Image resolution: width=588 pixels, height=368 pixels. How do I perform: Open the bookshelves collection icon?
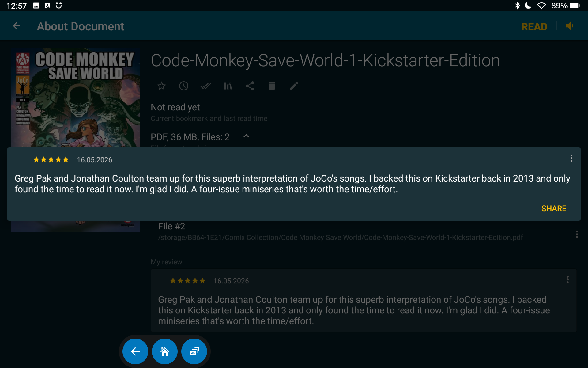(228, 86)
